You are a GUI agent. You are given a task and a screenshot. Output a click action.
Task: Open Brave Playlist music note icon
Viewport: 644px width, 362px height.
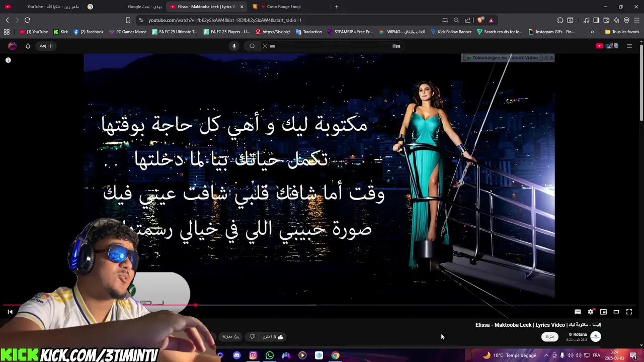coord(586,20)
